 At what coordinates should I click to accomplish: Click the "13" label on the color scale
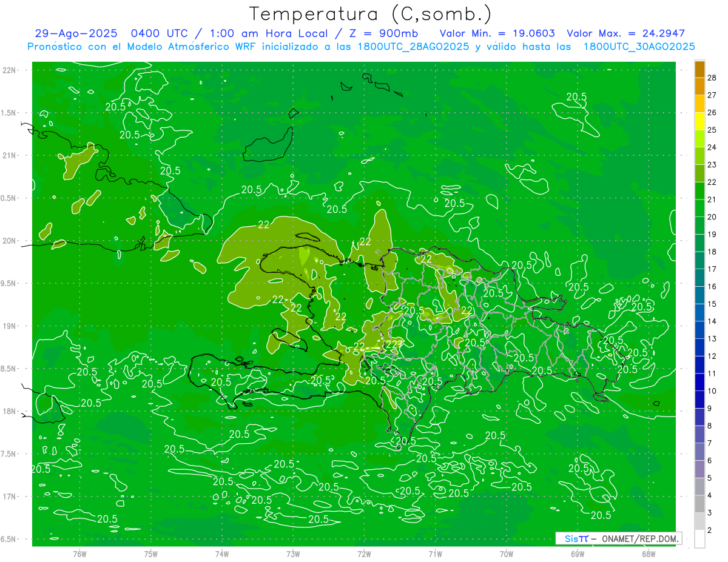tap(712, 338)
